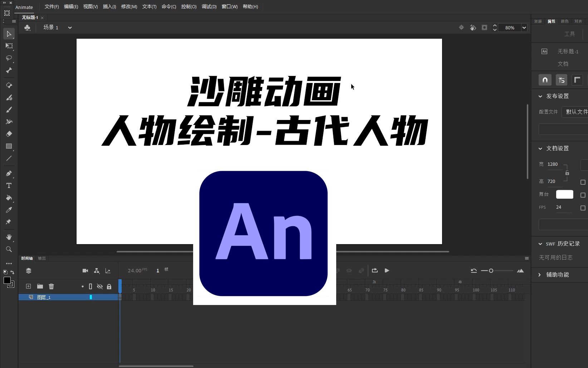The width and height of the screenshot is (588, 368).
Task: Click the delete layer trash icon
Action: tap(52, 286)
